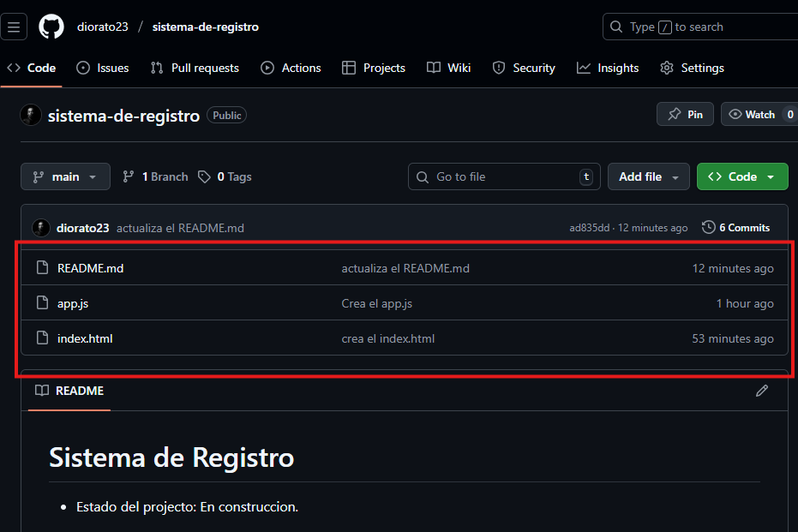
Task: Open the Add file dropdown
Action: (648, 176)
